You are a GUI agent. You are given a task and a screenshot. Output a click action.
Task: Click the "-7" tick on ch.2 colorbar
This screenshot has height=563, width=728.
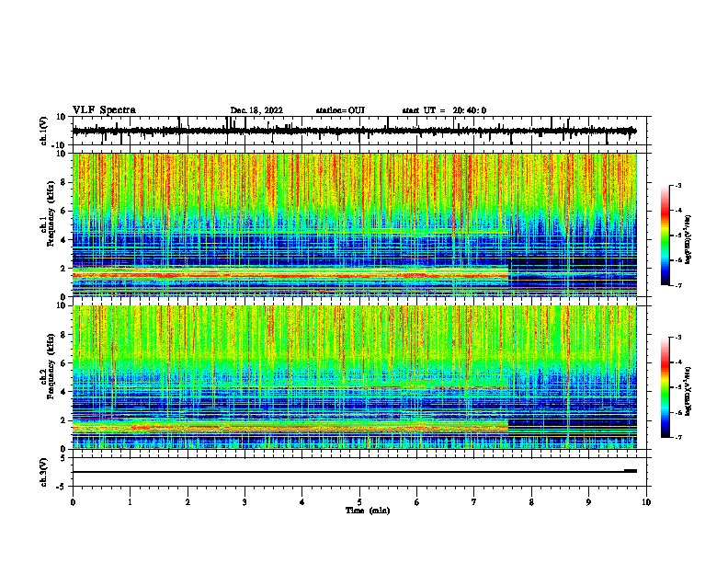point(677,437)
